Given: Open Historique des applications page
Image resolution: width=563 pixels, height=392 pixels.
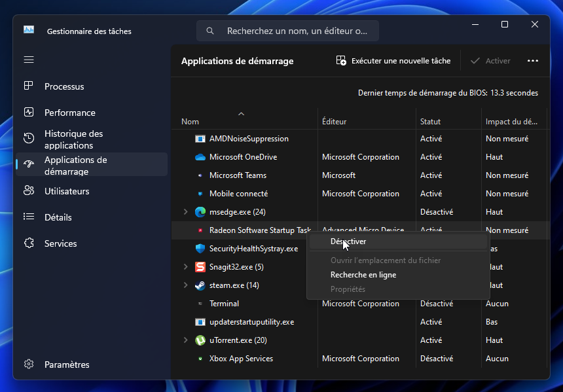Looking at the screenshot, I should tap(92, 139).
